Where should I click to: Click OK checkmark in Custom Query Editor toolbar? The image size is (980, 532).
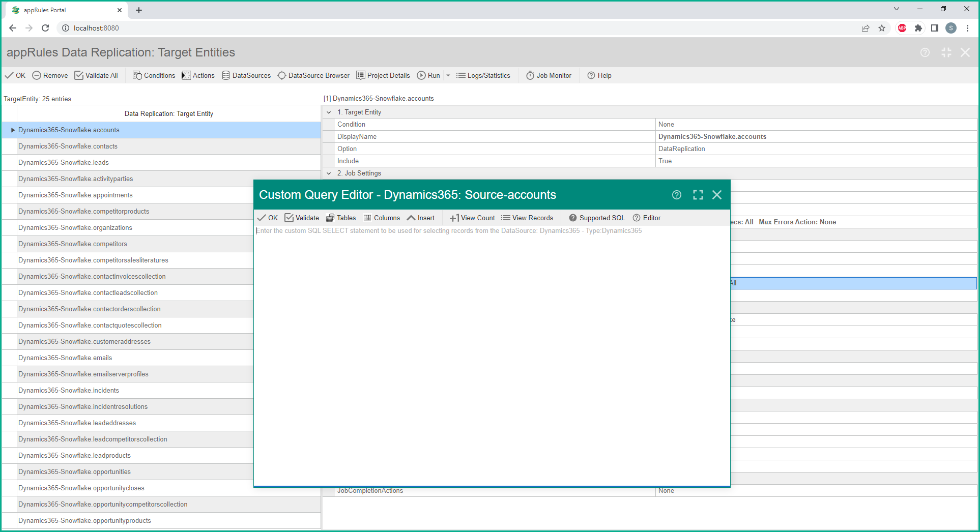pyautogui.click(x=268, y=218)
